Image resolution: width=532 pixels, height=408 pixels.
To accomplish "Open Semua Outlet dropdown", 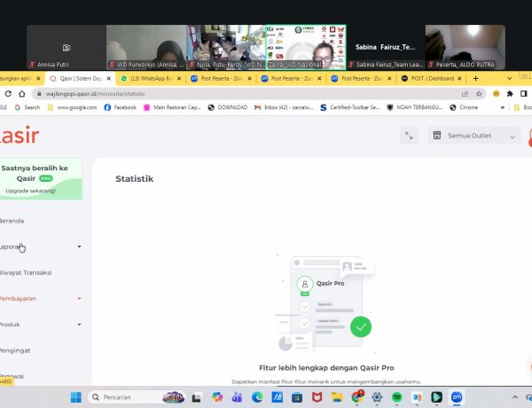I will [x=474, y=136].
